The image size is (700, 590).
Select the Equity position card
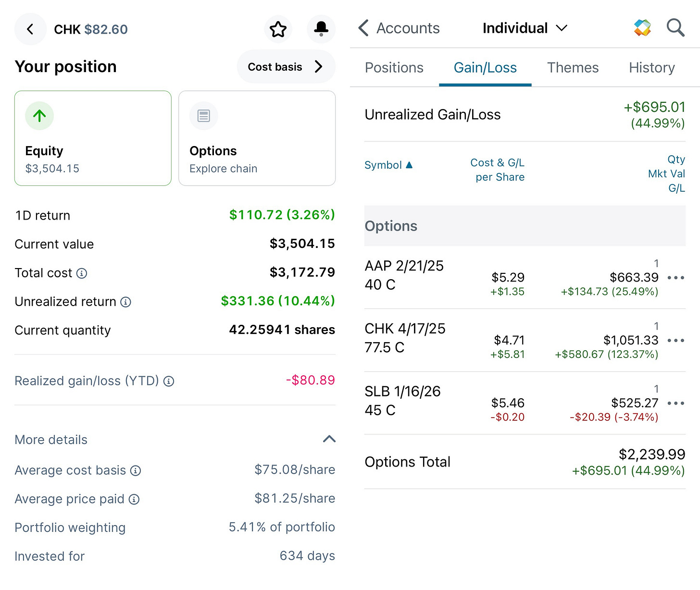coord(93,138)
